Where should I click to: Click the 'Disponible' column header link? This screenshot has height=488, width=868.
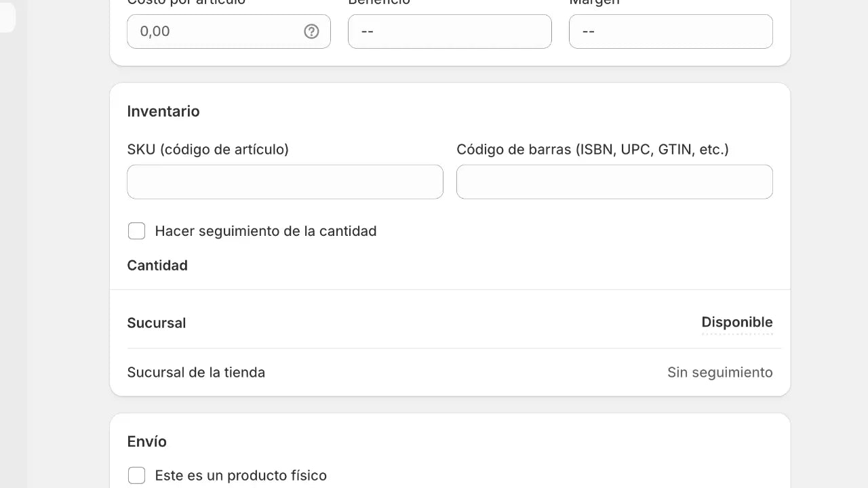point(737,322)
